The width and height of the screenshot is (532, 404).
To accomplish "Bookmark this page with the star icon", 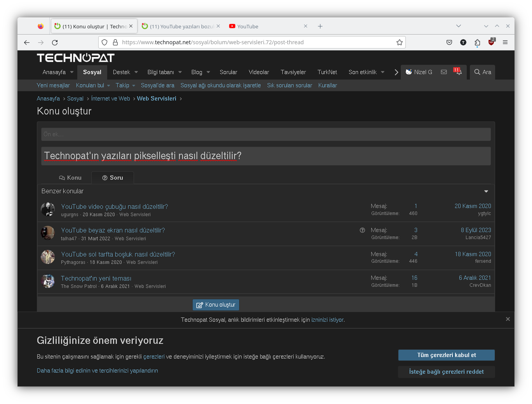I will tap(400, 42).
